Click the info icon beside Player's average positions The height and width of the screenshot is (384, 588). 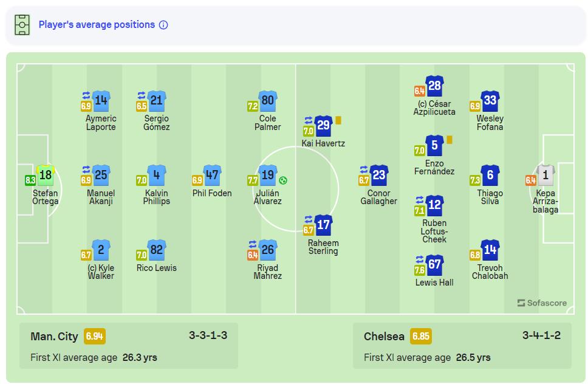163,25
